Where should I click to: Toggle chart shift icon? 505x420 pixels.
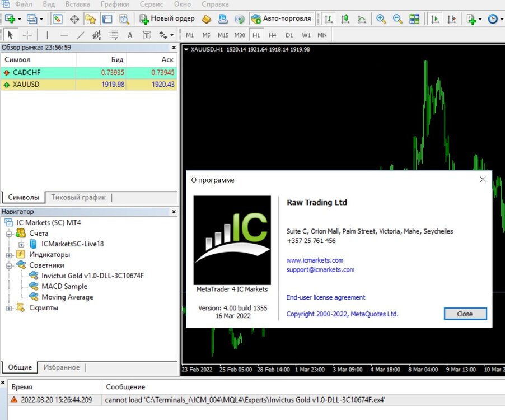click(451, 19)
